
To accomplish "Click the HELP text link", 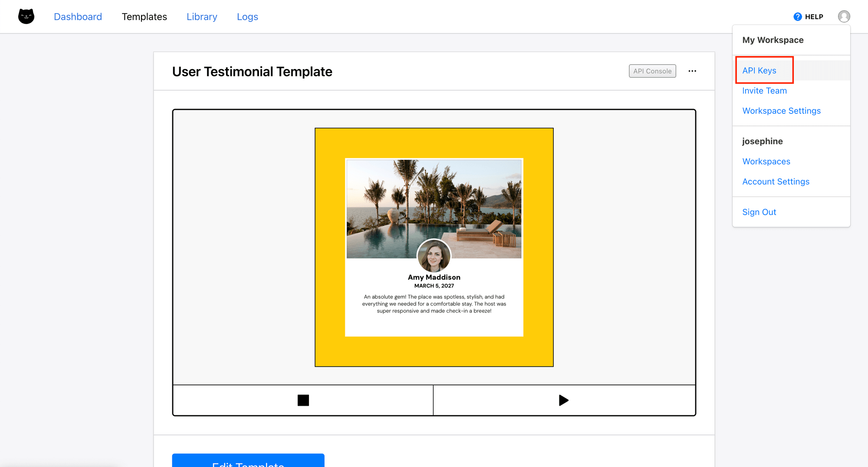I will (814, 17).
